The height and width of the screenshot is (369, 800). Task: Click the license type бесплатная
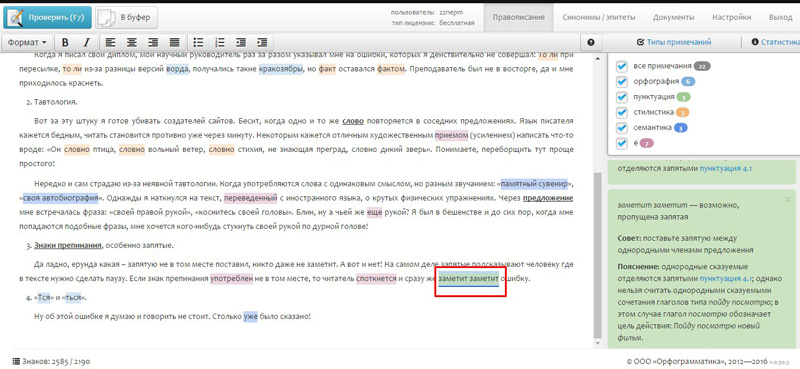tap(458, 23)
